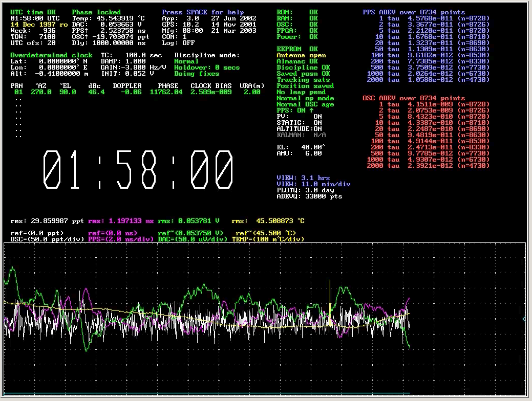Click the 'TOW: 7100' readout
The height and width of the screenshot is (401, 532).
33,37
